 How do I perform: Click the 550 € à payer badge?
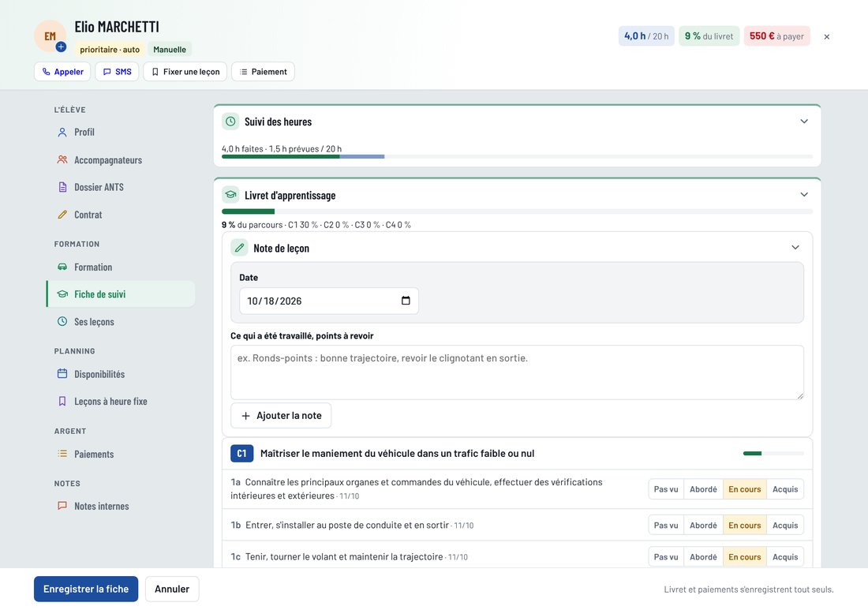click(x=776, y=36)
